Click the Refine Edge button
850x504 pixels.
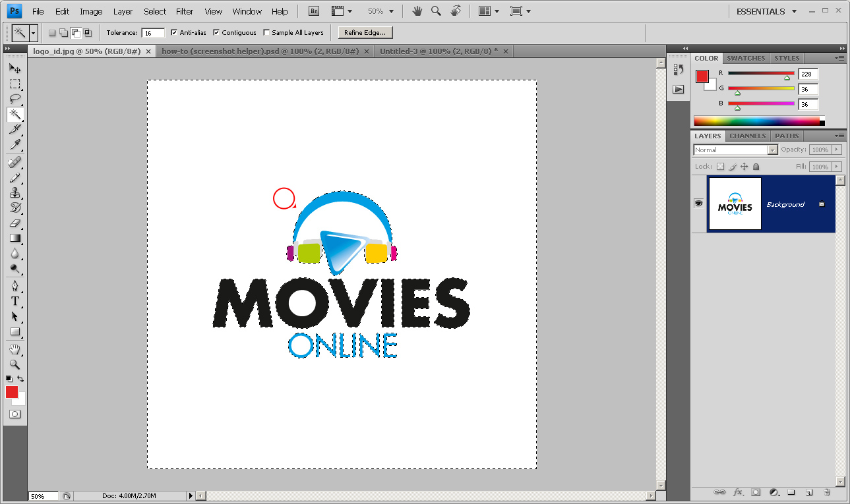[x=365, y=32]
